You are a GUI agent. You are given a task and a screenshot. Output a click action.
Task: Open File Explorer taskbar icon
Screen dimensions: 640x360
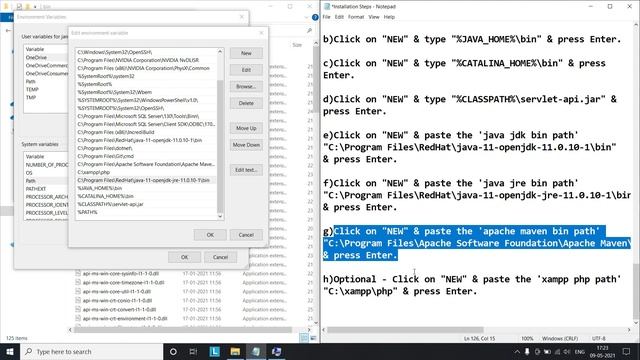pos(235,351)
